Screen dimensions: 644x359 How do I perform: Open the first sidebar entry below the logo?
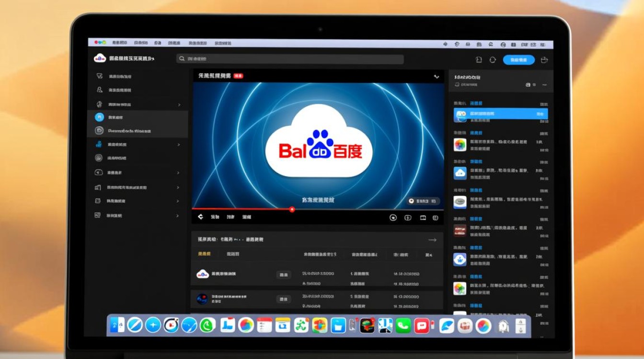pyautogui.click(x=139, y=76)
